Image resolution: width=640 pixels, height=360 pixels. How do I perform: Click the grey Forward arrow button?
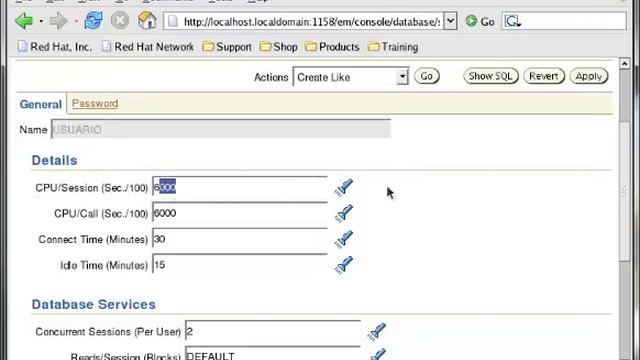coord(58,20)
